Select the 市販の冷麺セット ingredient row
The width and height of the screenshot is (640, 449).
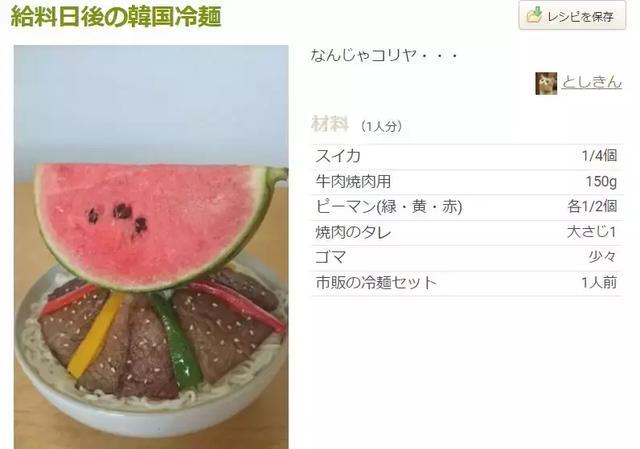(x=467, y=283)
